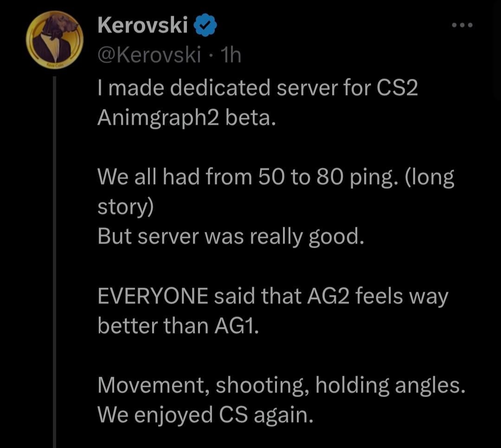
Task: Click the vertical thread connector line
Action: click(x=54, y=260)
